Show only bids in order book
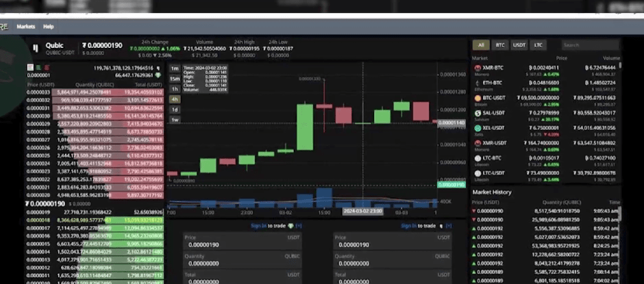Image resolution: width=644 pixels, height=284 pixels. click(38, 68)
